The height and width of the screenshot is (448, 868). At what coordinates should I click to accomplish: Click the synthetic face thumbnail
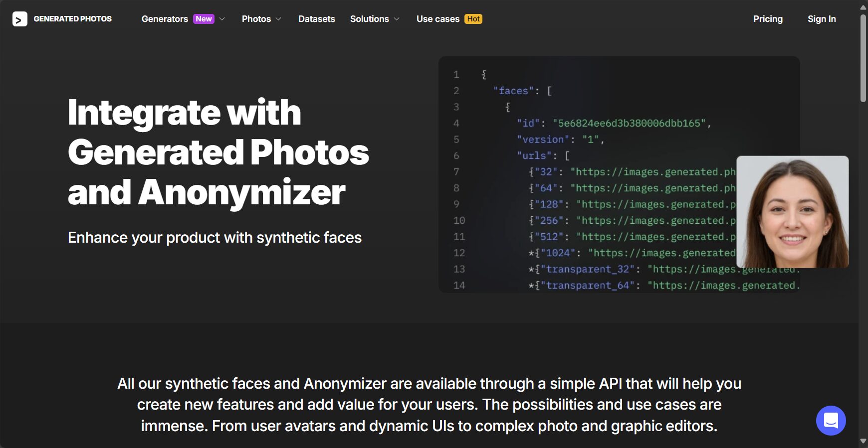[792, 212]
